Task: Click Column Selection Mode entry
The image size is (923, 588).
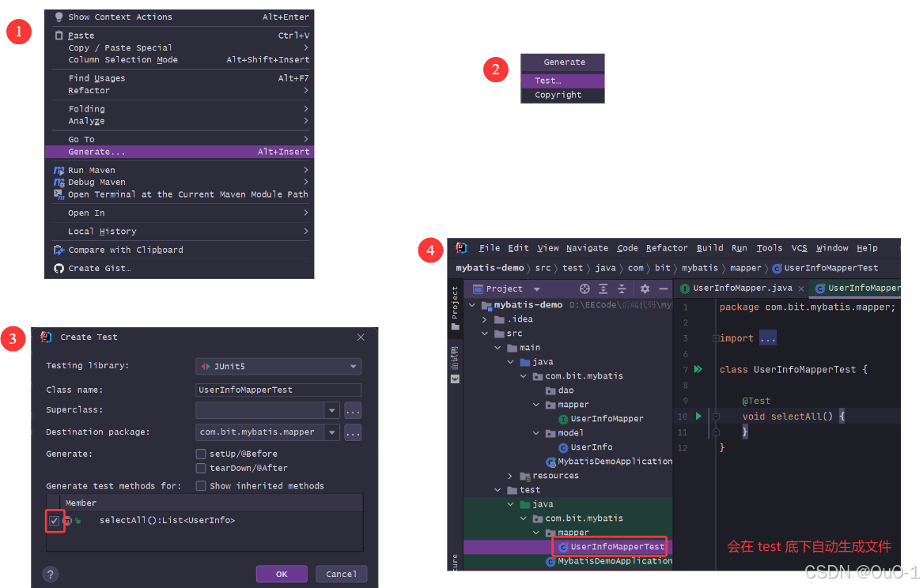Action: pyautogui.click(x=180, y=60)
